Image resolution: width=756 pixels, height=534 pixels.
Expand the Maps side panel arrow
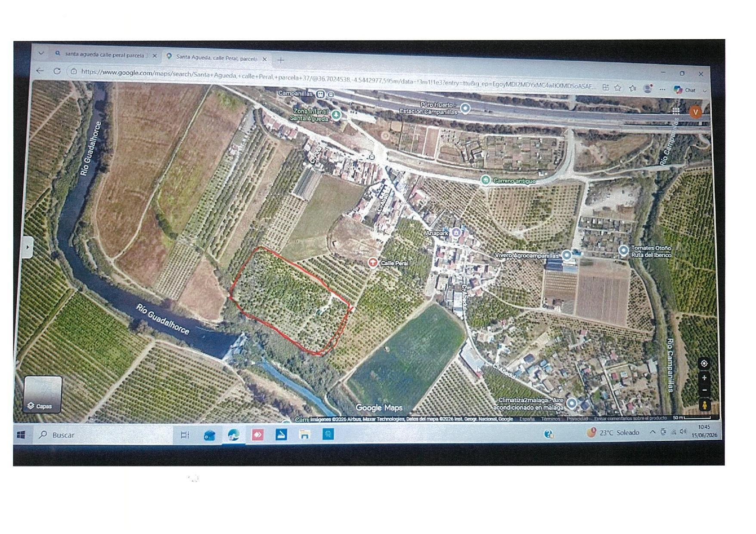pos(27,247)
